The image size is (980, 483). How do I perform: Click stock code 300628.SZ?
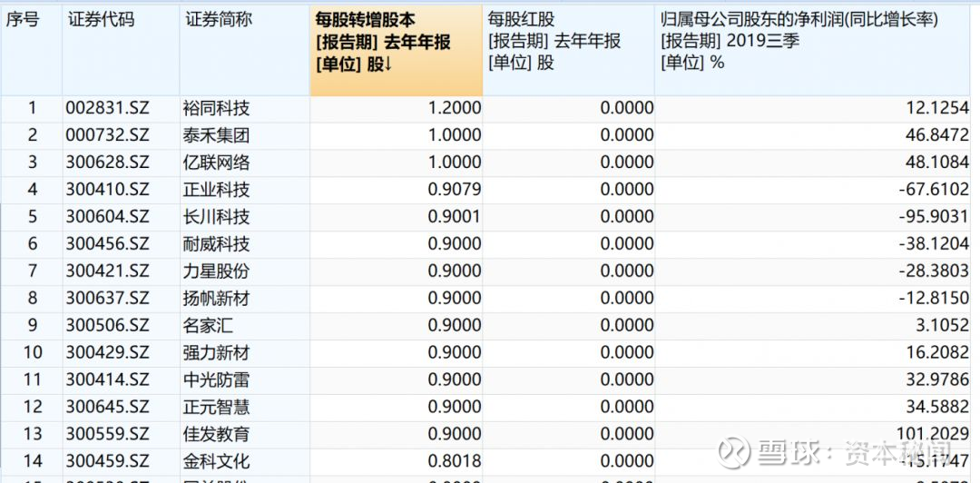[x=107, y=163]
